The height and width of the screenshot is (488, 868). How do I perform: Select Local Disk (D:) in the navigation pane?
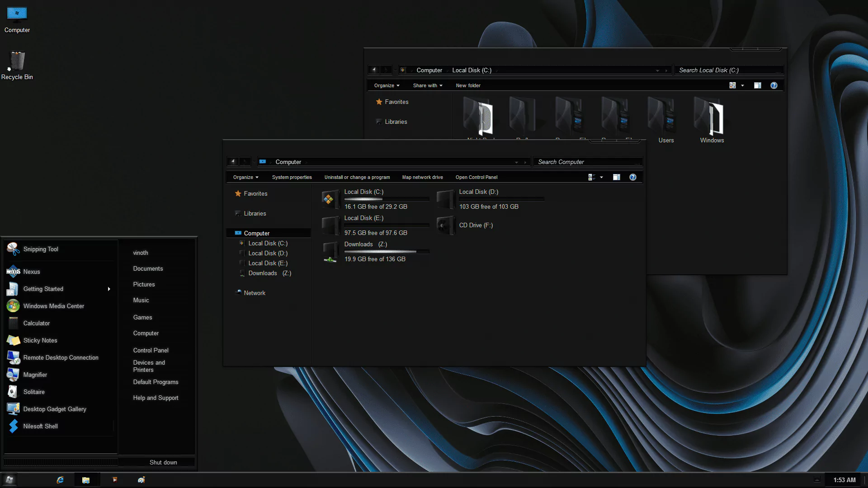click(x=268, y=253)
